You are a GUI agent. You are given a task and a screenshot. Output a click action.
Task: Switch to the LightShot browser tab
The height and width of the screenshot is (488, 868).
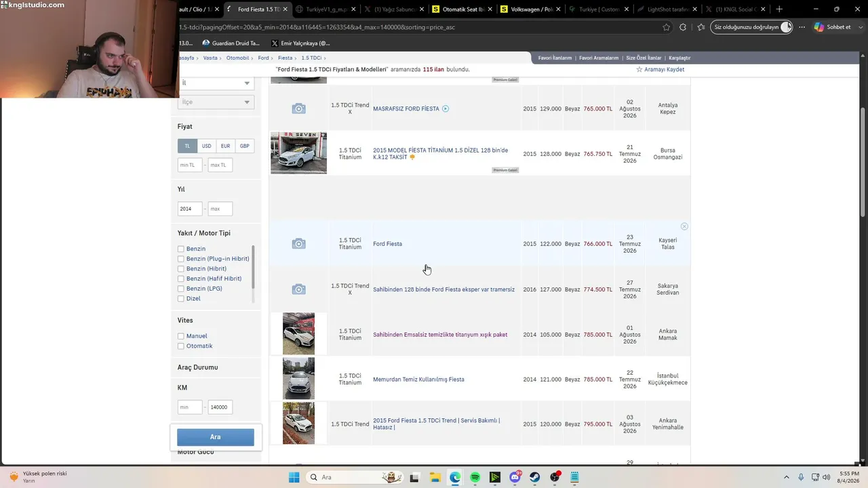[x=667, y=9]
